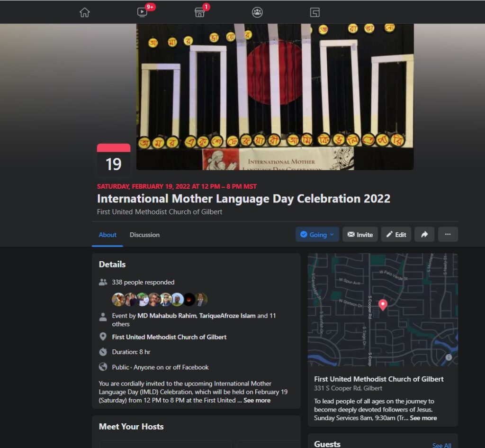
Task: Expand church description See more
Action: (423, 418)
